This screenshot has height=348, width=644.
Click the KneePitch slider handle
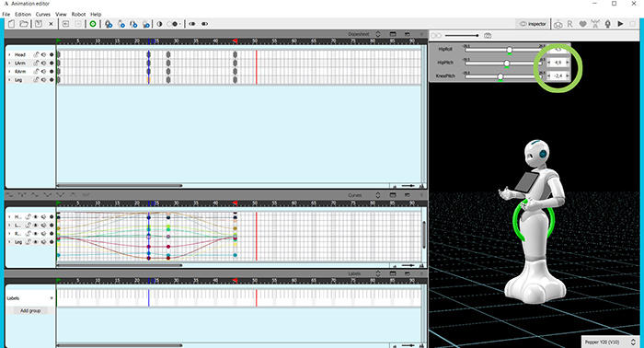[x=500, y=76]
